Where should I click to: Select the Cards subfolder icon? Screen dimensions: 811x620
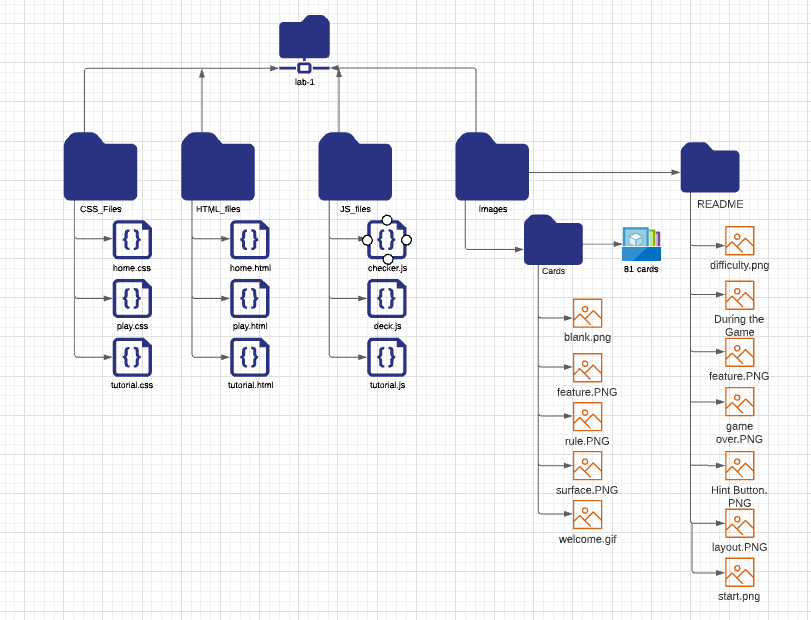553,240
